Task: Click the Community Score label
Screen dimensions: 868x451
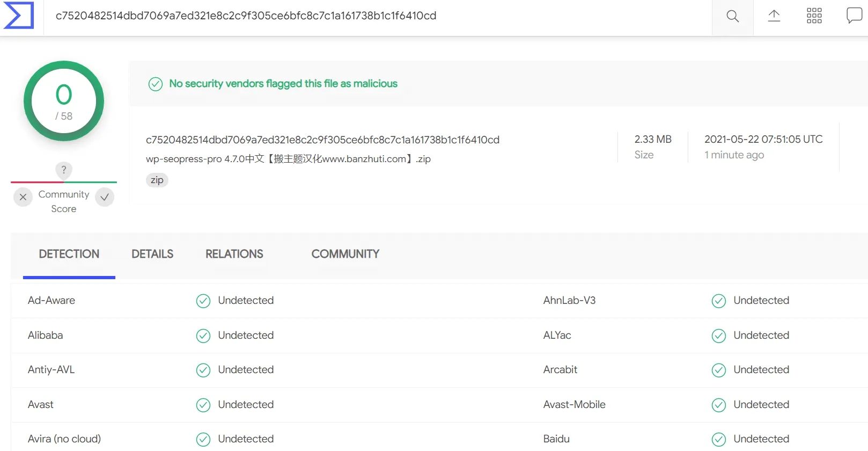Action: click(64, 201)
